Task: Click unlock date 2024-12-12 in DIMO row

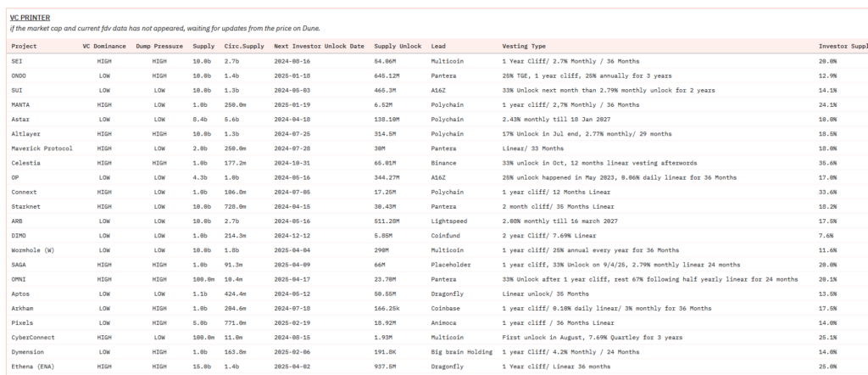Action: (x=292, y=235)
